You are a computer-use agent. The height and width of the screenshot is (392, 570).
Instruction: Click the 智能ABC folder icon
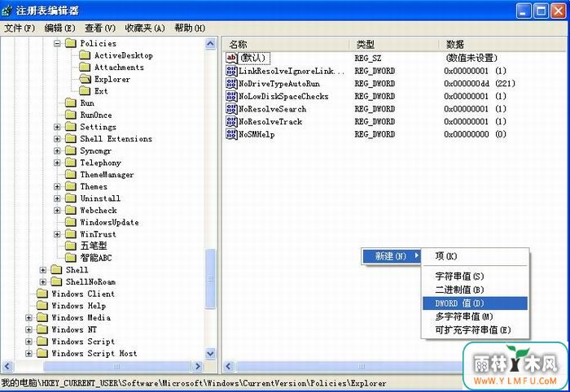[x=71, y=258]
